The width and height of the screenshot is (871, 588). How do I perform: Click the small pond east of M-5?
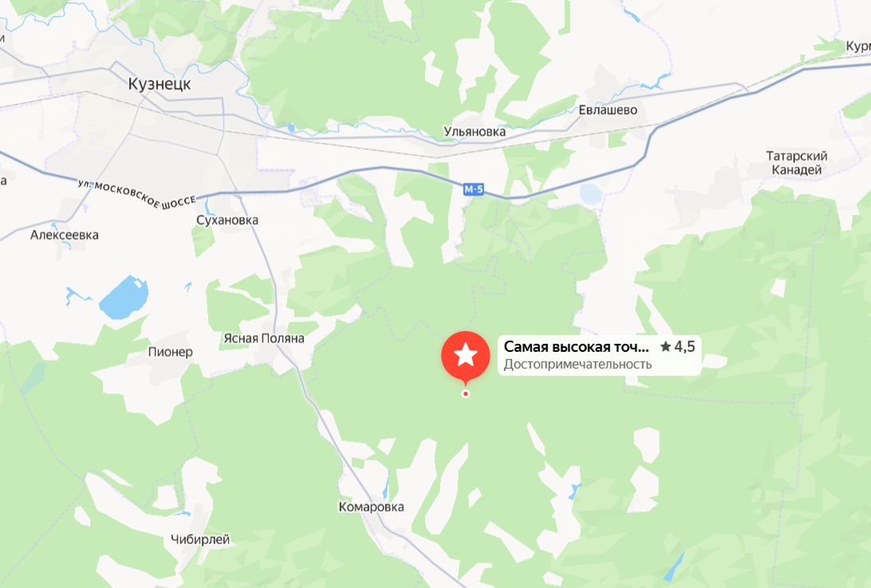(x=590, y=195)
